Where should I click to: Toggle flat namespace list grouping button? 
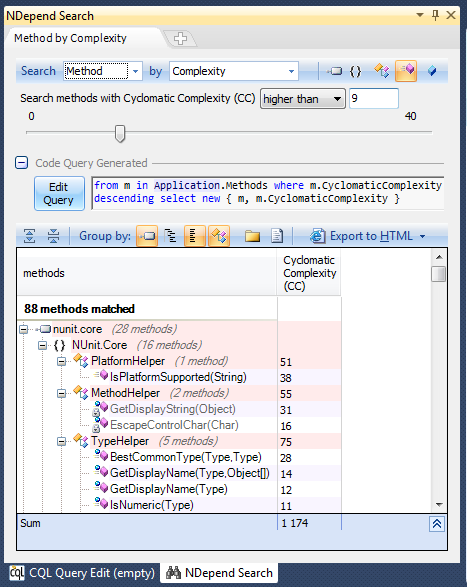(195, 236)
